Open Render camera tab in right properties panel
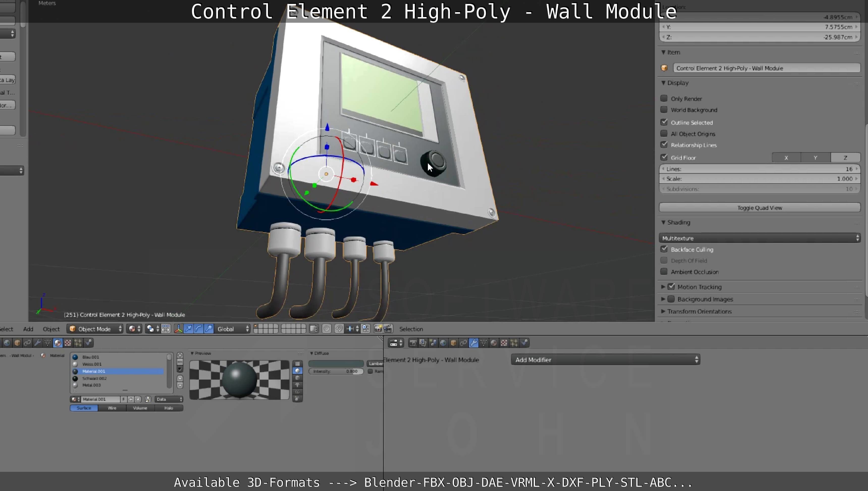Viewport: 868px width, 491px height. tap(413, 343)
